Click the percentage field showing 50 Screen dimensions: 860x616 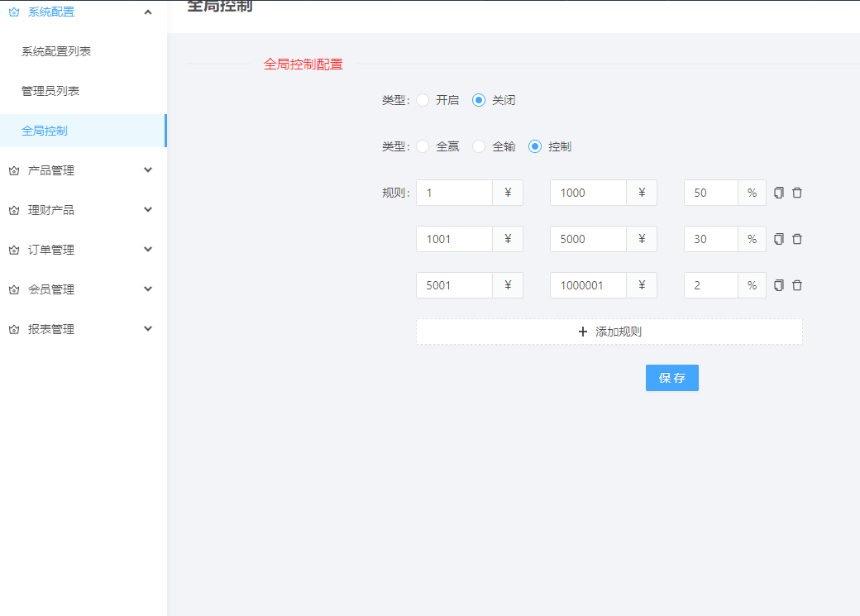(710, 193)
